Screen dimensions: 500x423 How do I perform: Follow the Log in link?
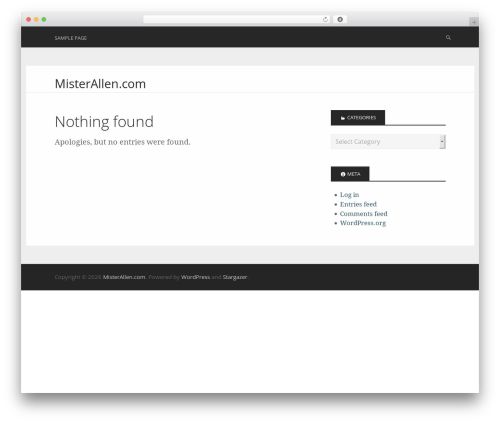click(349, 195)
